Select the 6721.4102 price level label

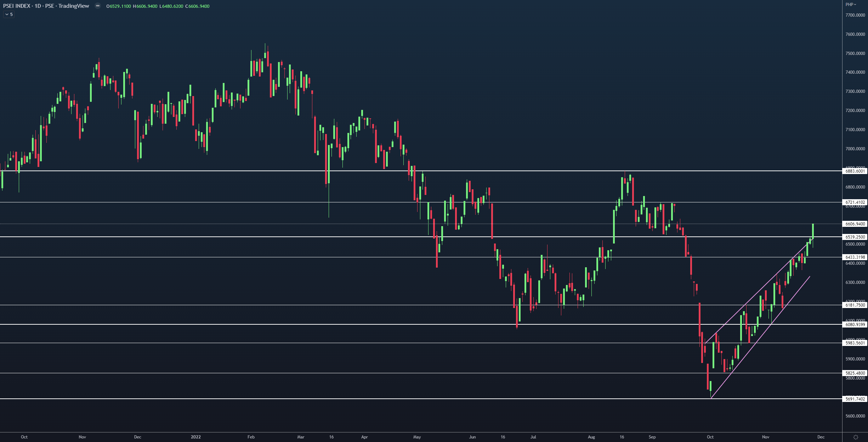point(855,202)
